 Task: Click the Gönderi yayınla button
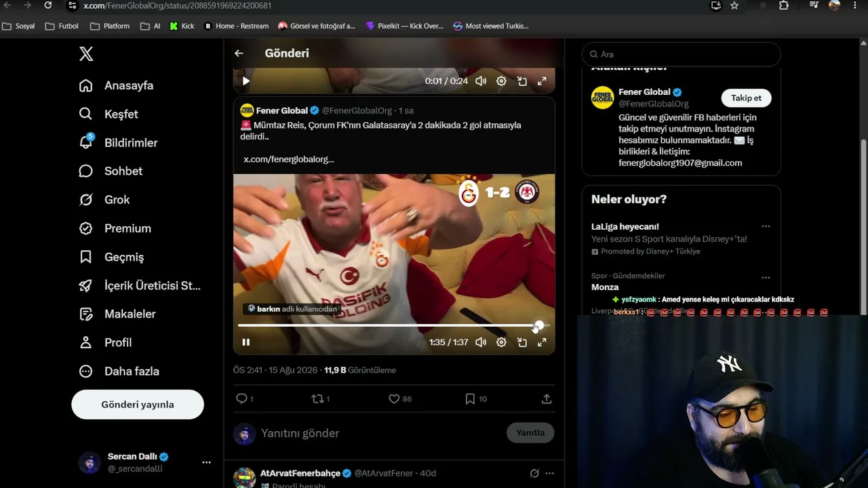pyautogui.click(x=138, y=405)
